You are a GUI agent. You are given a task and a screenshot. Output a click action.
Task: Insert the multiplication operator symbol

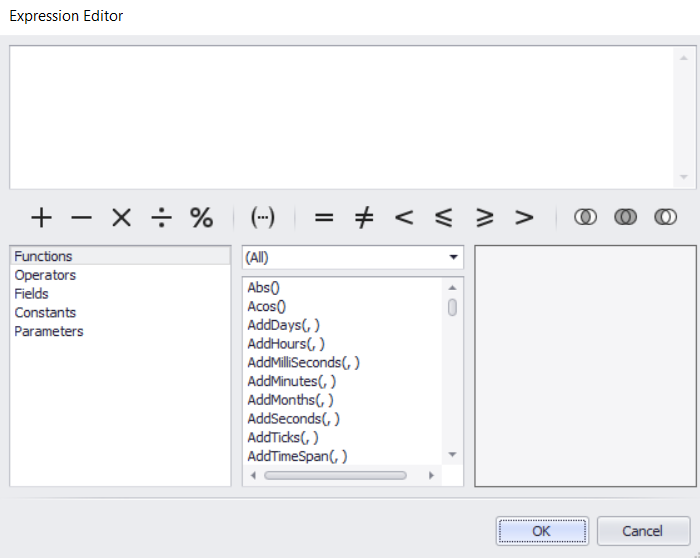121,217
